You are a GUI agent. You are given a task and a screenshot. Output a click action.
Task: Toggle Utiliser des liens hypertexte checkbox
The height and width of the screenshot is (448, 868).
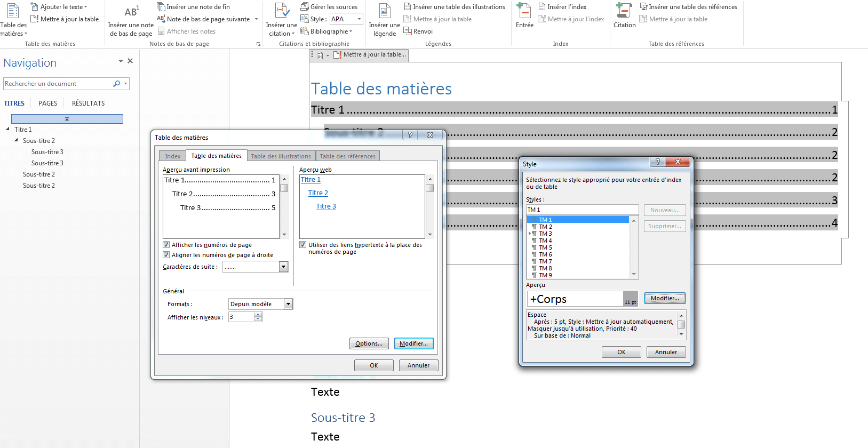[x=302, y=245]
